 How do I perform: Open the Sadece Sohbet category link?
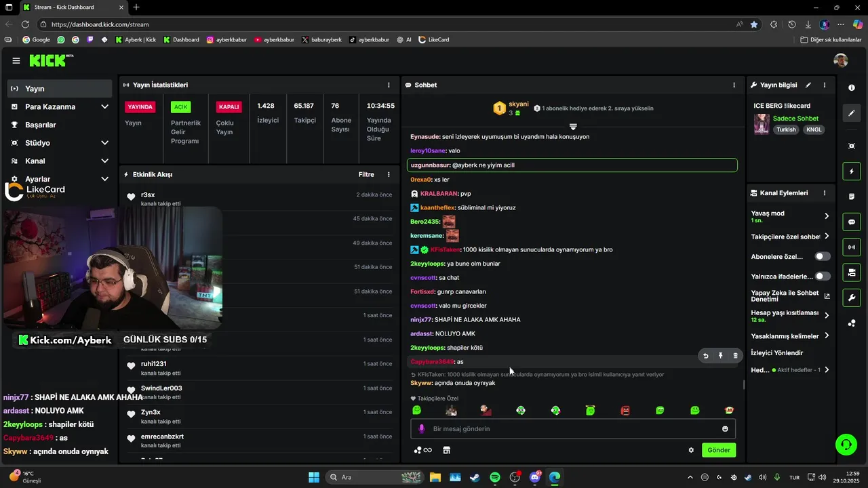click(795, 119)
